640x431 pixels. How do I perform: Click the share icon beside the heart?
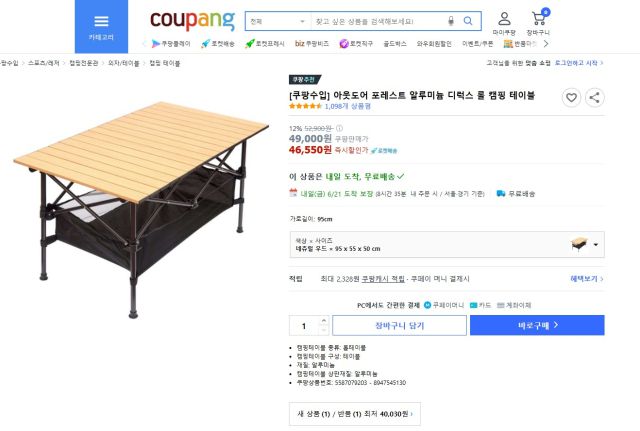594,97
